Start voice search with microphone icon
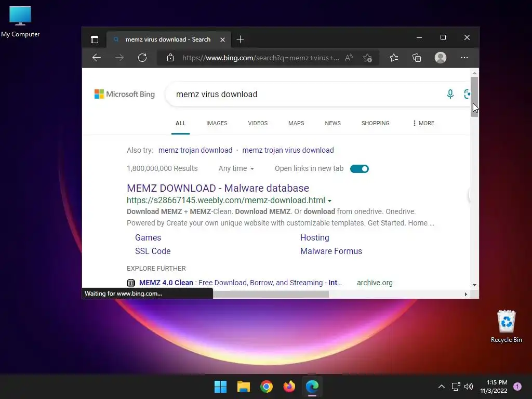The height and width of the screenshot is (399, 532). pos(450,94)
